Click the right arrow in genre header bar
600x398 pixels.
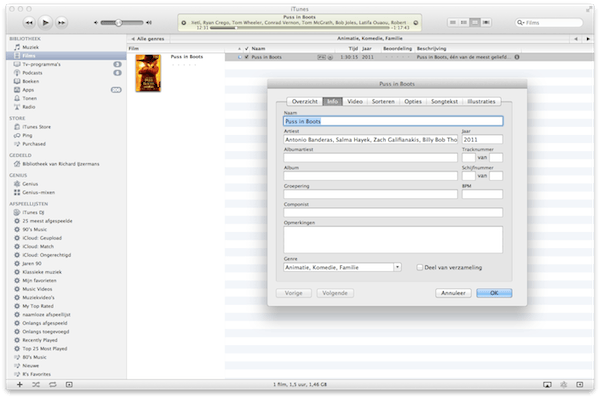pos(588,39)
